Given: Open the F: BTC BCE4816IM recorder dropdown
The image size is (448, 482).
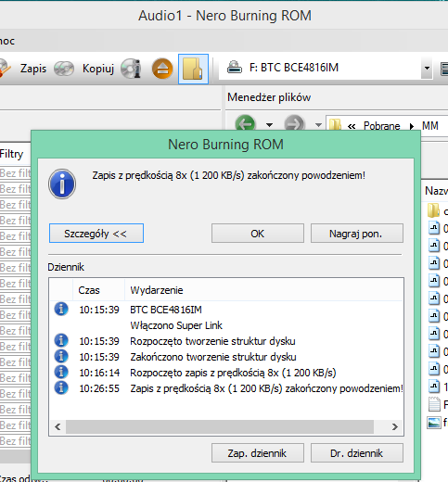Looking at the screenshot, I should pyautogui.click(x=427, y=68).
